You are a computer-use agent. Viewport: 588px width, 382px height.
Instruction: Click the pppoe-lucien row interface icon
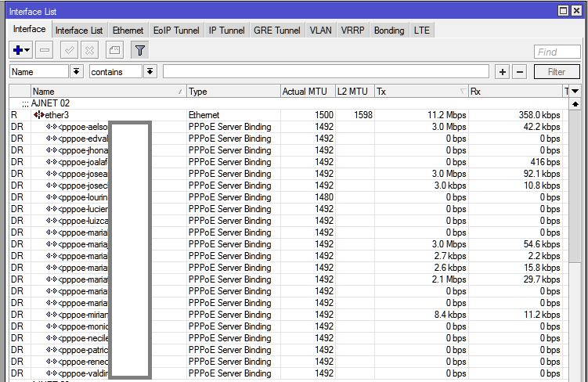click(x=52, y=209)
